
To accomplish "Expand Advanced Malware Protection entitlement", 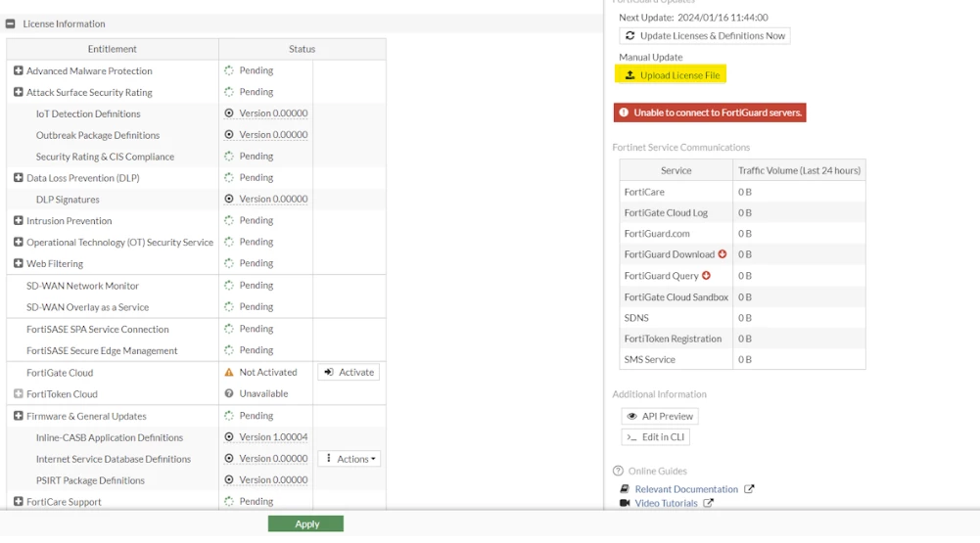I will click(x=19, y=70).
